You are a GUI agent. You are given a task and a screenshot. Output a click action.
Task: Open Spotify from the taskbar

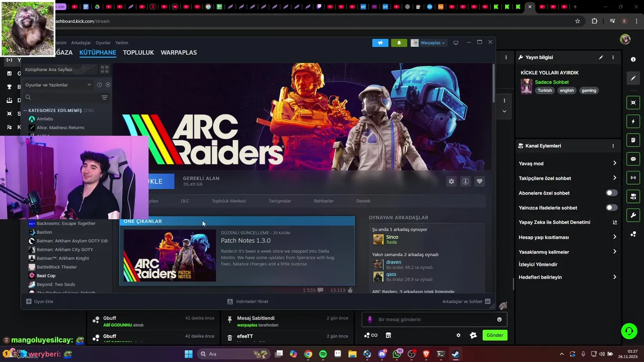323,354
